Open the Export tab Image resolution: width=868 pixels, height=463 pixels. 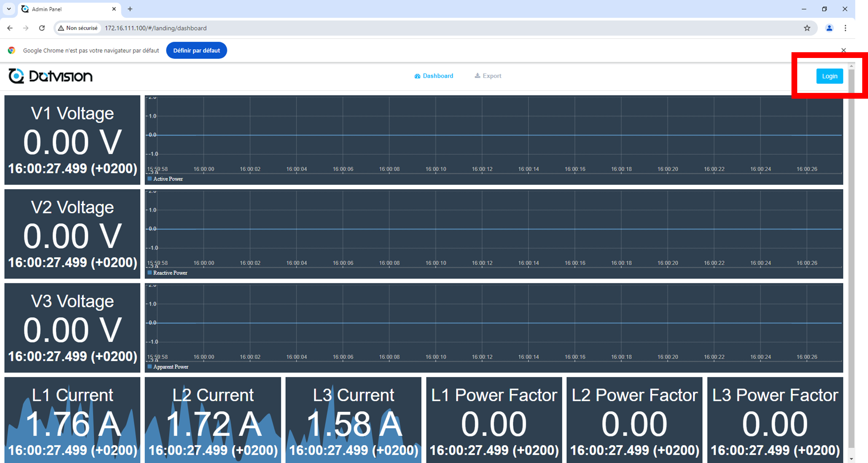point(488,76)
